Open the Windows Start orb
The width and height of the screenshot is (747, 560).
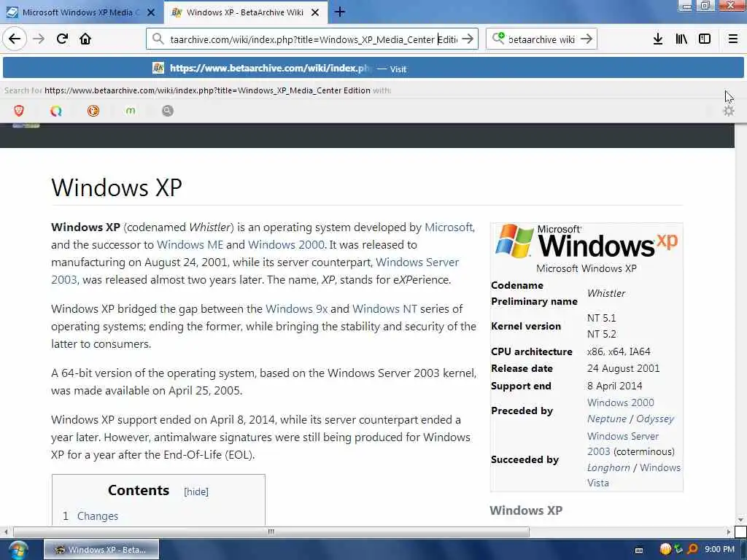pos(18,550)
